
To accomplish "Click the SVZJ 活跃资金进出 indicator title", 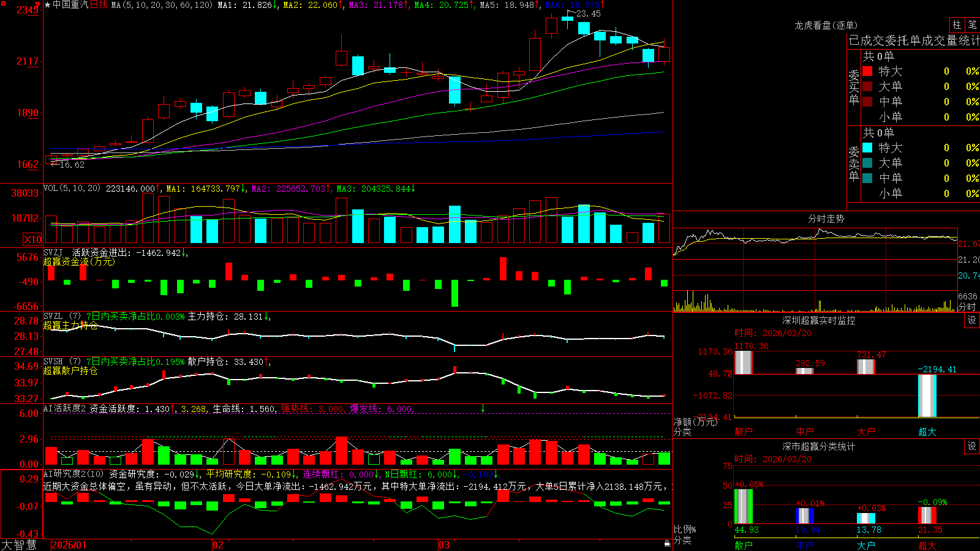I will tap(87, 253).
